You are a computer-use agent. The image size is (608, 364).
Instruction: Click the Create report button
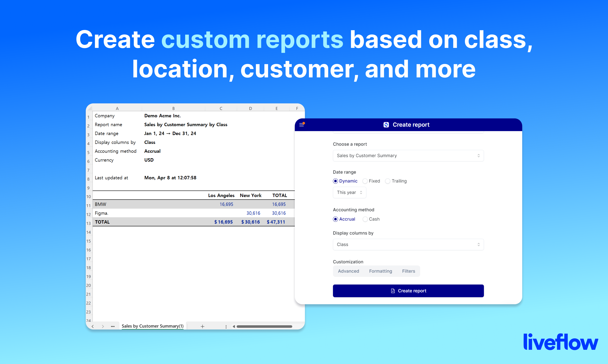(x=408, y=291)
